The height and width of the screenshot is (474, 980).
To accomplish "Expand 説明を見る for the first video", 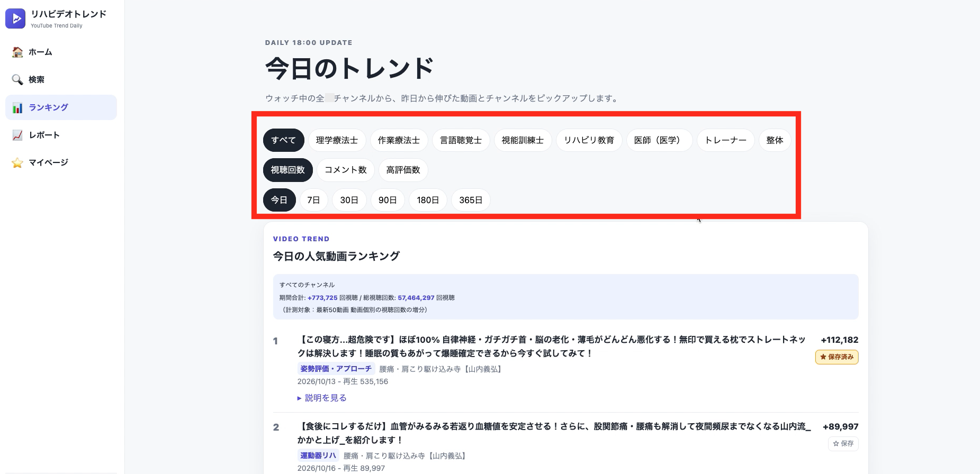I will (322, 398).
